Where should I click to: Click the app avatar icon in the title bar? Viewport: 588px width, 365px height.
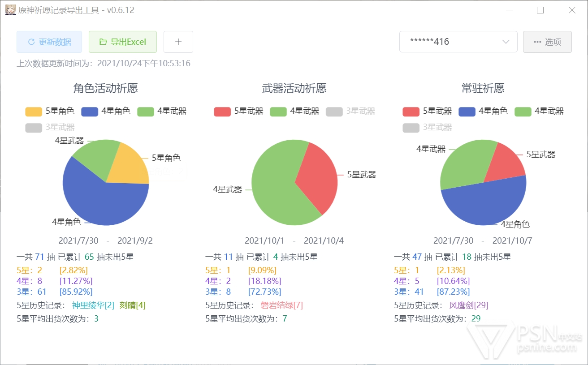11,10
